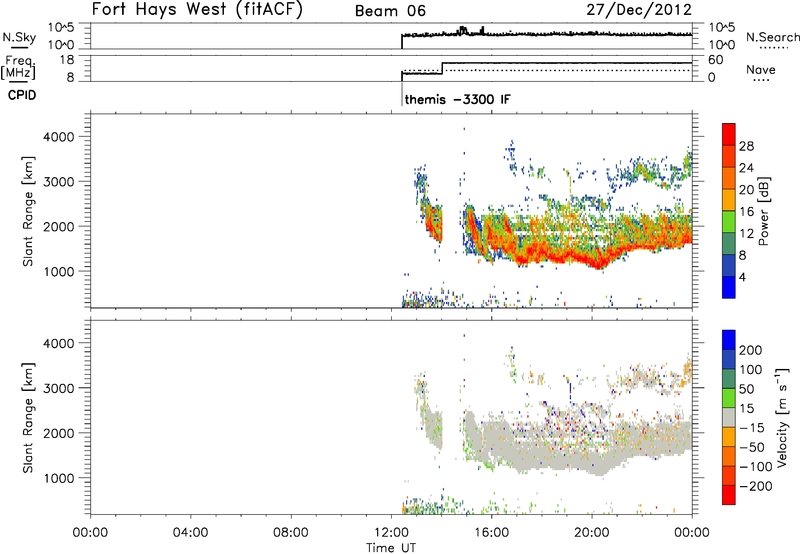Viewport: 800px width, 554px height.
Task: Click the 'Power [dB]' colorbar title
Action: 763,211
